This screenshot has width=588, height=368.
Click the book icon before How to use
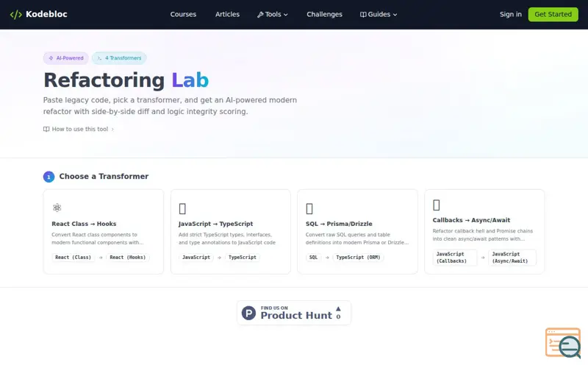(46, 130)
